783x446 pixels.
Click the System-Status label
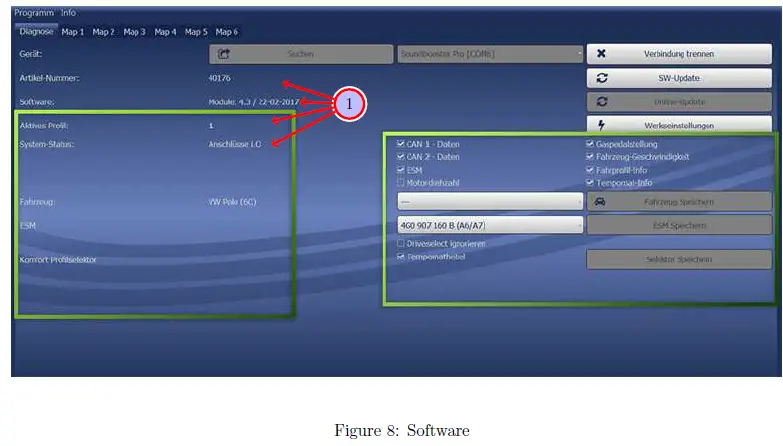(x=46, y=144)
